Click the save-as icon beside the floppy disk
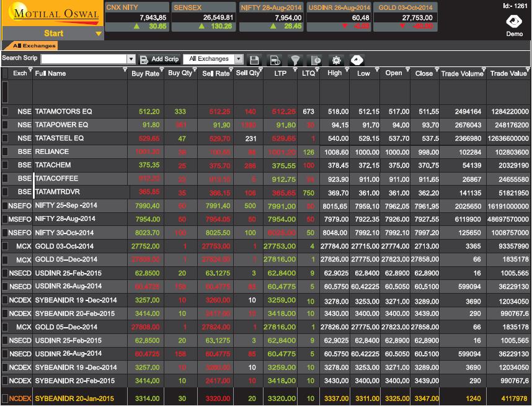Viewport: 532px width, 406px height. coord(275,60)
